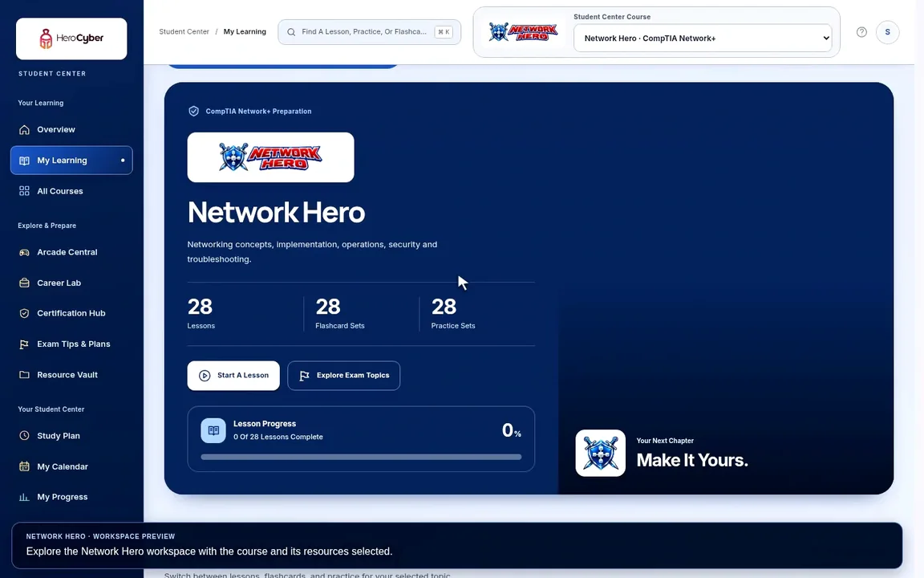Click the 28 Lessons stat

coord(201,313)
